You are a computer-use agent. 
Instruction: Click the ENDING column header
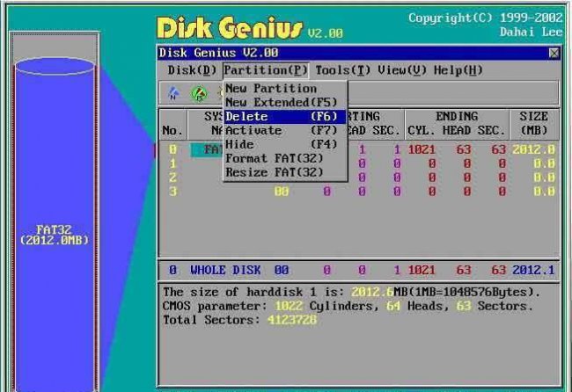coord(457,117)
